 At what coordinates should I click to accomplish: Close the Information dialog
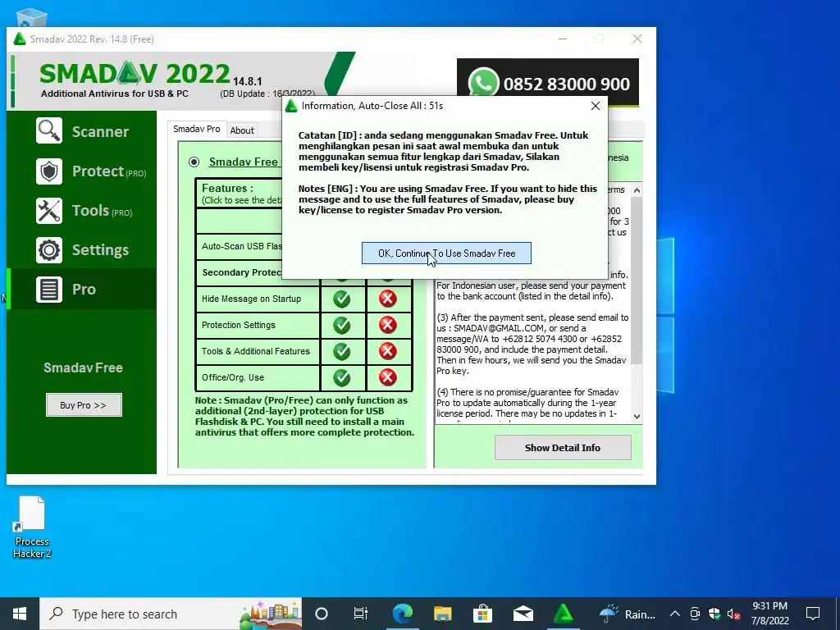pyautogui.click(x=596, y=106)
